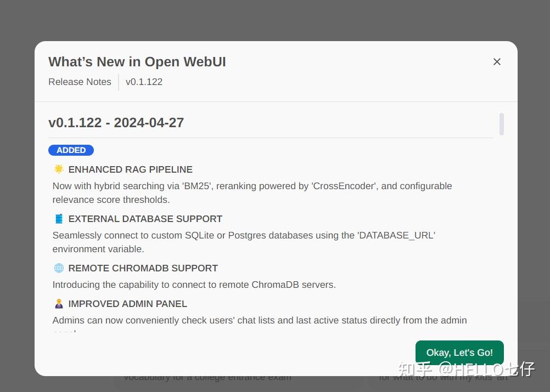Click the database icon beside External Database Support
Viewport: 550px width, 392px height.
[x=59, y=219]
